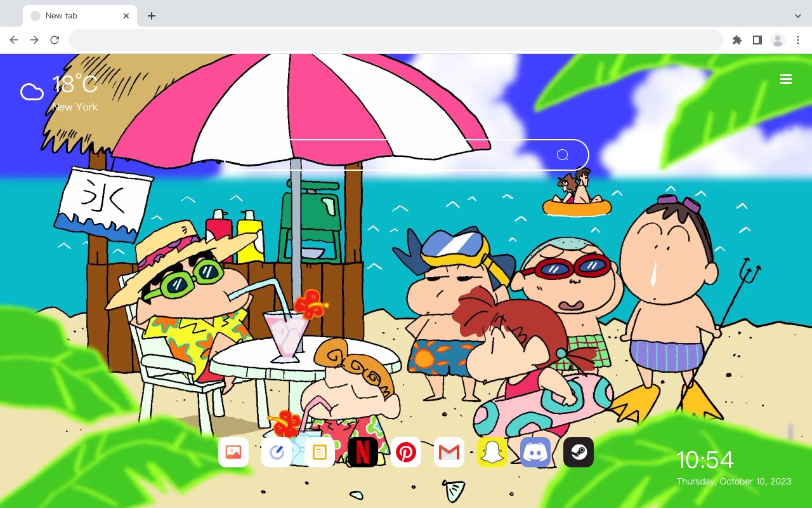Click the 10:54 clock display
Screen dimensions: 812x508
pos(705,460)
